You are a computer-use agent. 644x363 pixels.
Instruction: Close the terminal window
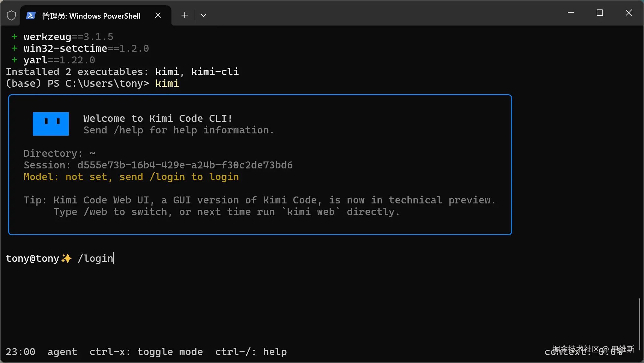coord(629,13)
